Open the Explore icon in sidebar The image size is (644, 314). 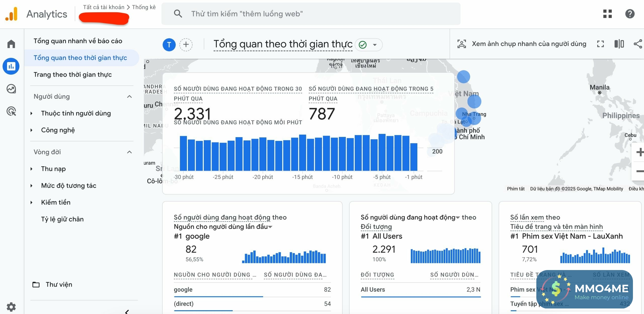[x=11, y=89]
